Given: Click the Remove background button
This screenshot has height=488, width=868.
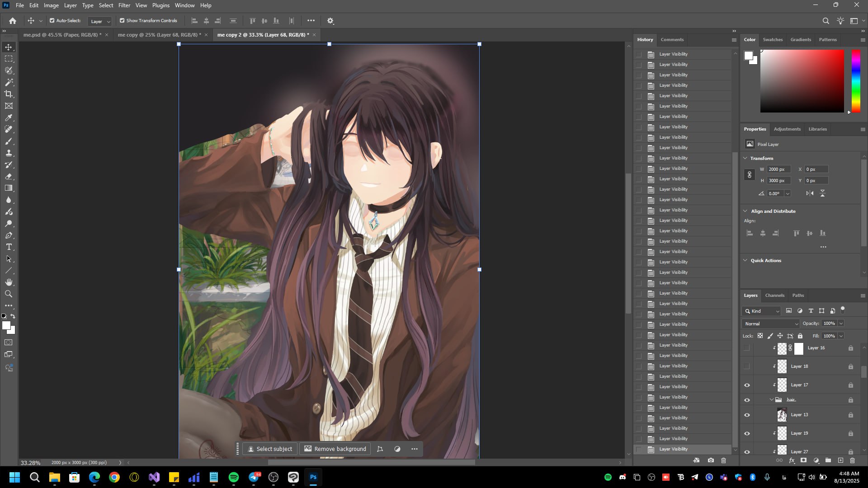Looking at the screenshot, I should (x=335, y=449).
